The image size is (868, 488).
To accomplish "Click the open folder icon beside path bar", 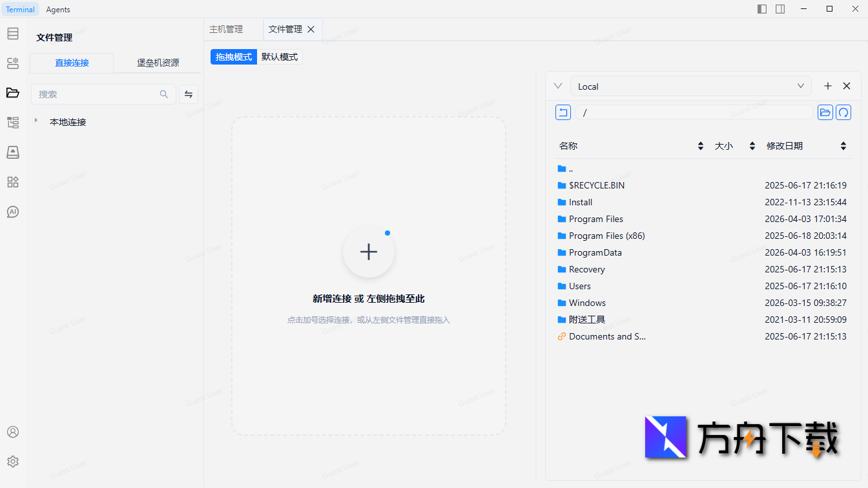I will pos(825,112).
